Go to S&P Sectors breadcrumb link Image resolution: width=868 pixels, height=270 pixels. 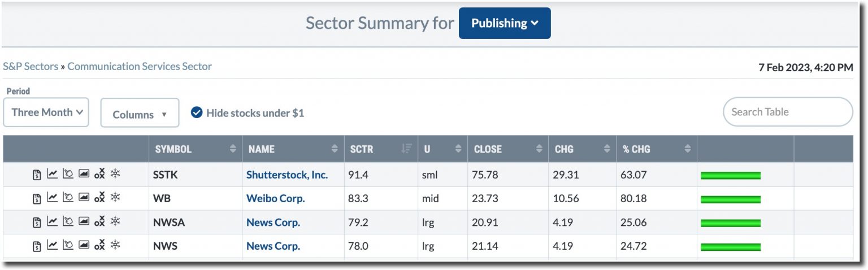[x=31, y=66]
